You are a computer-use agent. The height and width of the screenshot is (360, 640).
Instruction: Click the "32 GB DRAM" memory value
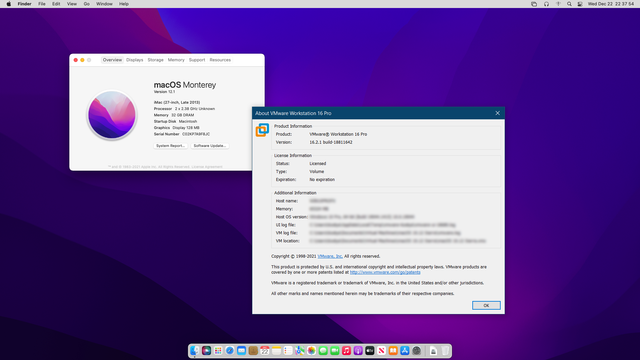click(182, 115)
